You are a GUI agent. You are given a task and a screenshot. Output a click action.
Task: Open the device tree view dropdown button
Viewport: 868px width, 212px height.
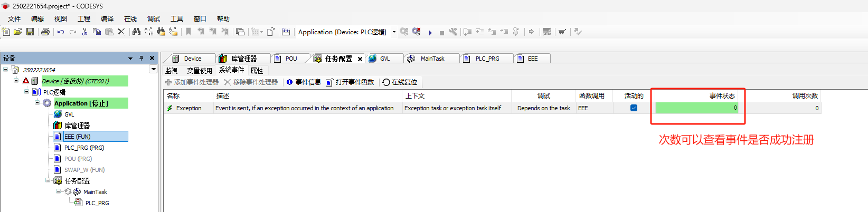154,69
